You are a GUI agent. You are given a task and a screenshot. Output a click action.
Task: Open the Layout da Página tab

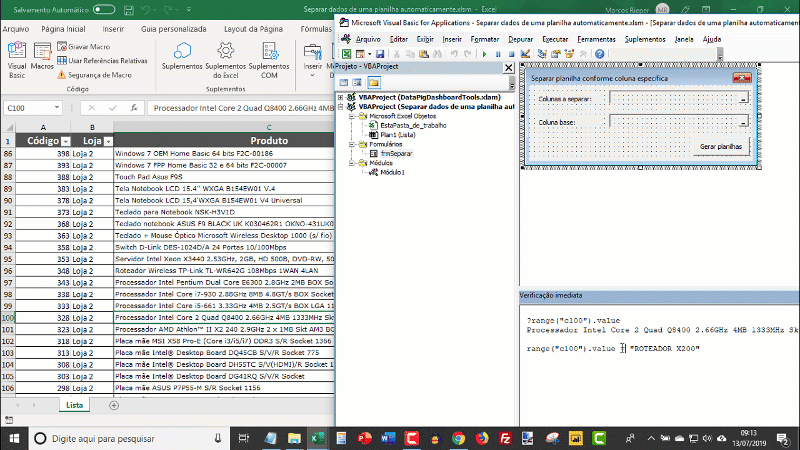coord(253,29)
